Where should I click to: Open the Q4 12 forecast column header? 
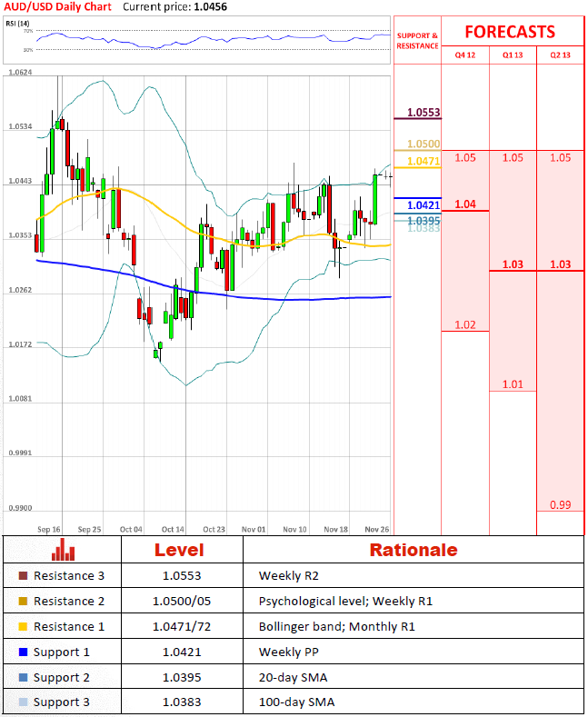point(464,55)
